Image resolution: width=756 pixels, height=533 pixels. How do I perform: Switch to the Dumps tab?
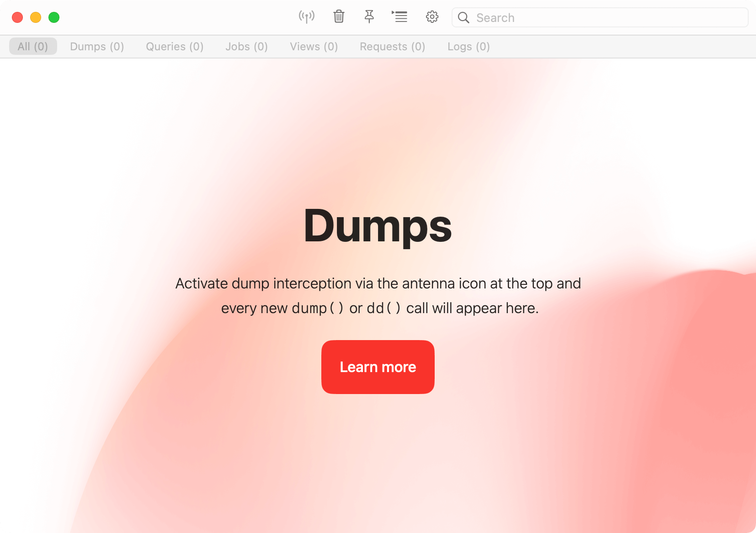[97, 46]
